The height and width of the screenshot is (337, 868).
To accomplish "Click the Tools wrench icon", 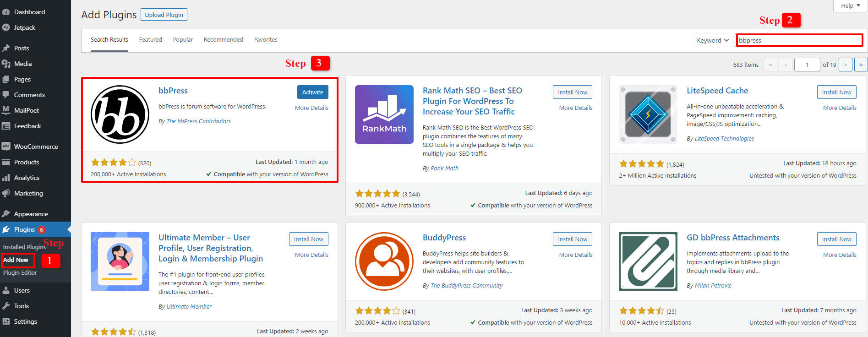I will pos(6,306).
